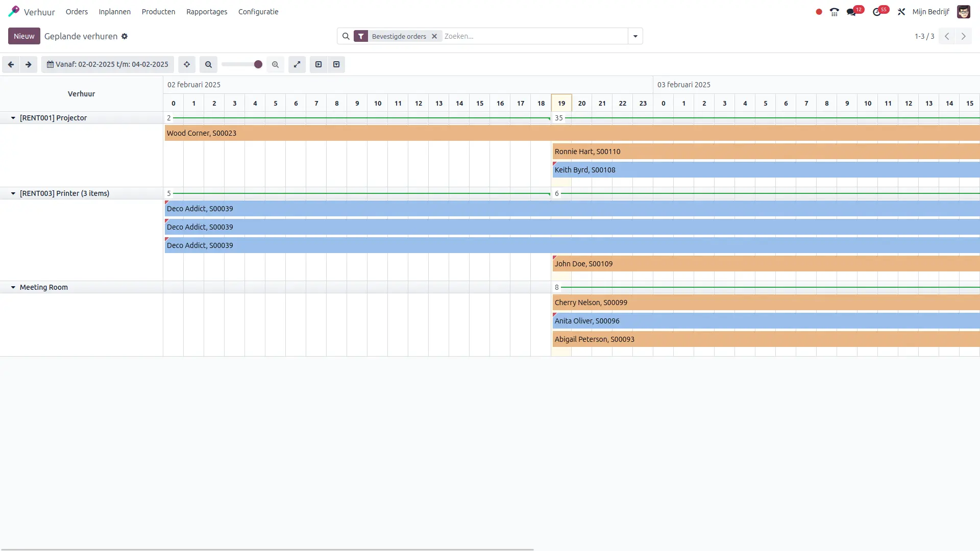Open the Rapportages menu
The image size is (980, 551).
pos(207,11)
